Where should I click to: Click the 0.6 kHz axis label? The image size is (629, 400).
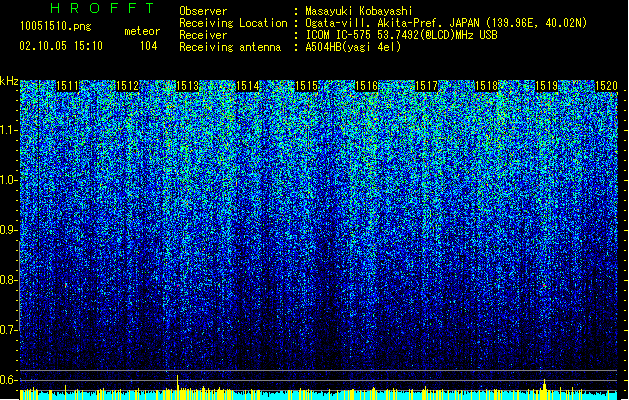coord(8,380)
